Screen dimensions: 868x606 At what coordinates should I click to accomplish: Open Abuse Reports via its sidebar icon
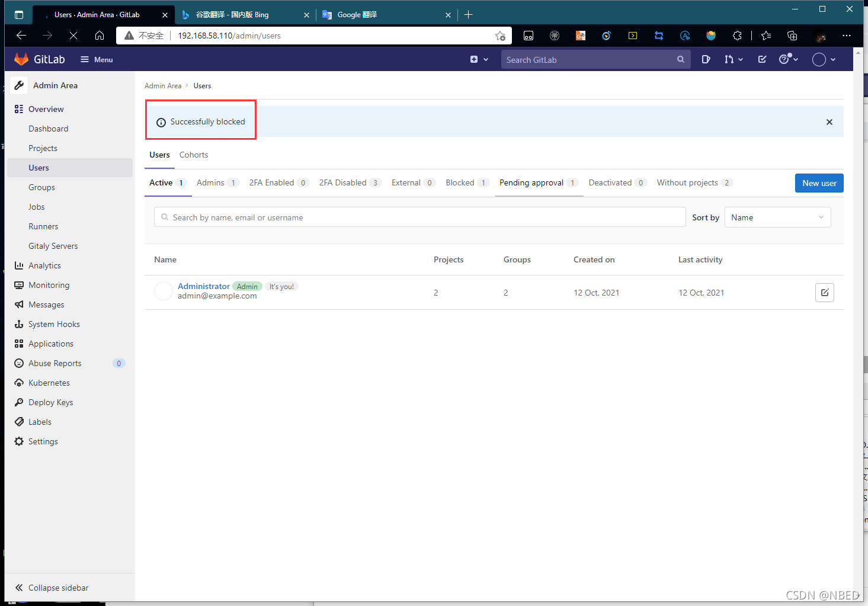point(20,363)
